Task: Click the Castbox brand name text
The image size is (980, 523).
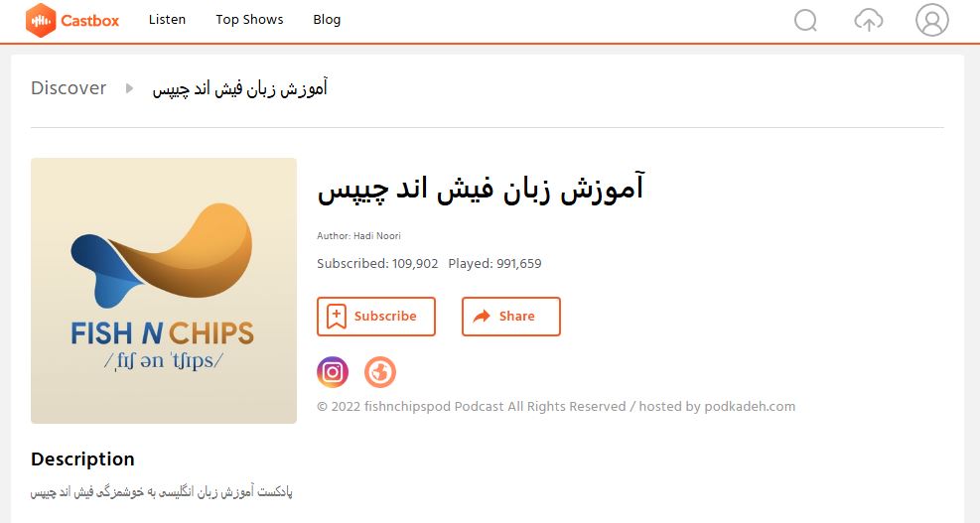Action: point(90,21)
